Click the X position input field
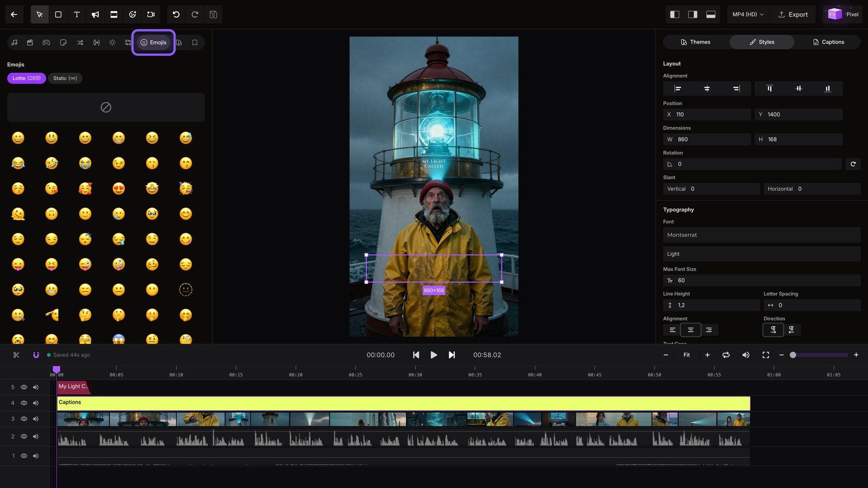 tap(707, 114)
